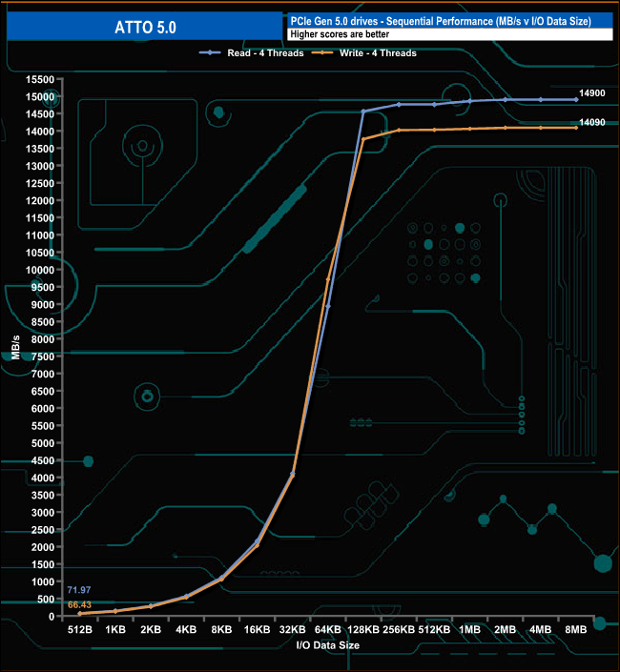Click the blue Read legend line marker
620x672 pixels.
click(212, 53)
